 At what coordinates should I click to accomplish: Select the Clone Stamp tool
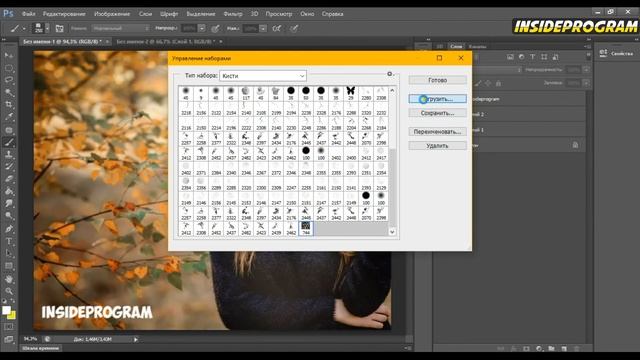(x=9, y=154)
